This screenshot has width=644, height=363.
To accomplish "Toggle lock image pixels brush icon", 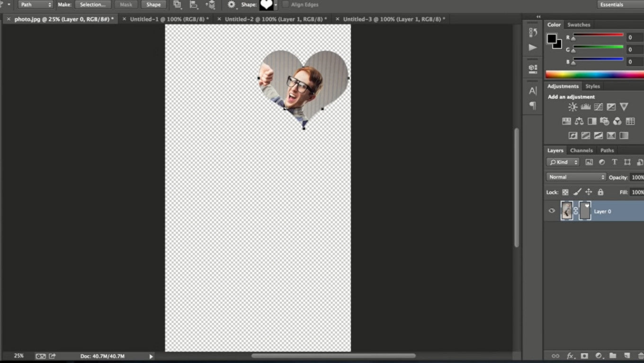I will pos(577,192).
